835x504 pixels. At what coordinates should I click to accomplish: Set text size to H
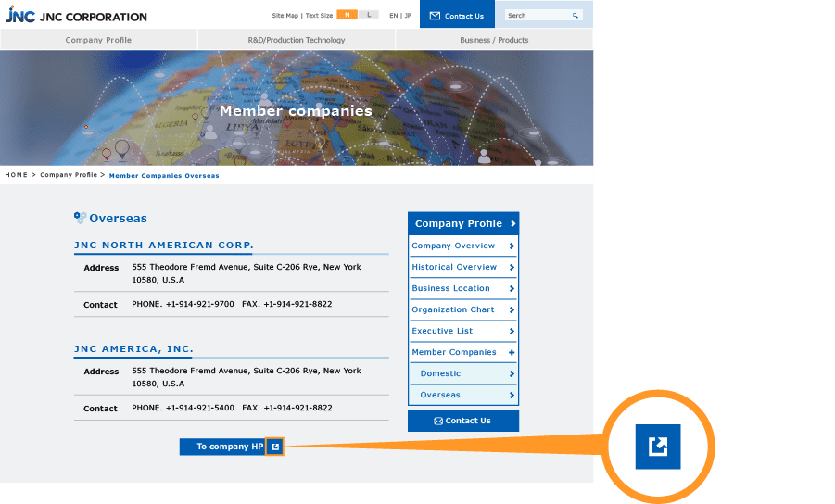coord(348,15)
